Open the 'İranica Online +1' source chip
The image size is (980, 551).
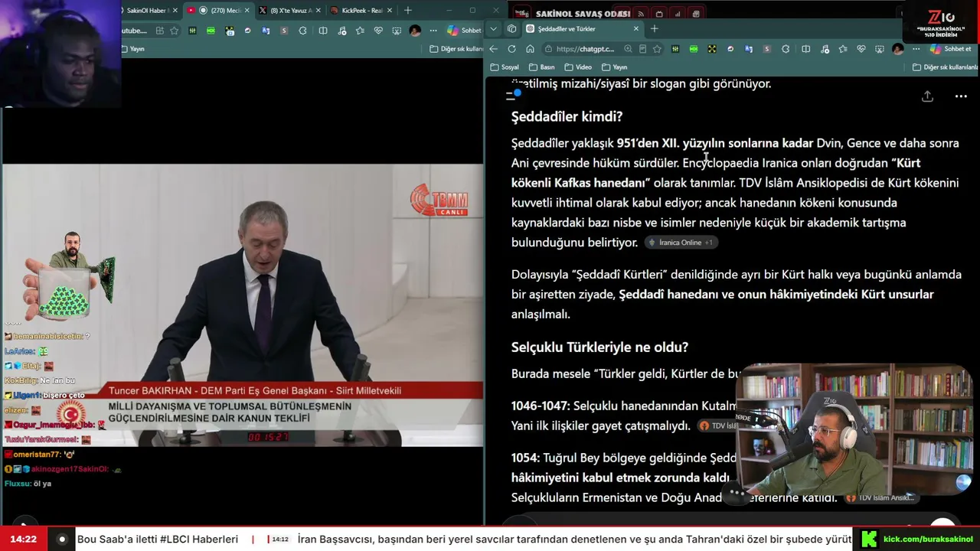click(681, 243)
